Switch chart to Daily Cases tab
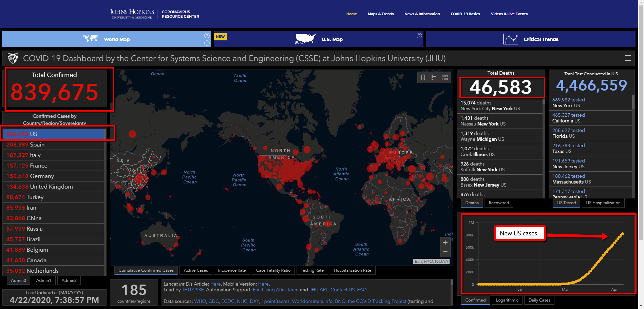Image resolution: width=644 pixels, height=309 pixels. (539, 300)
